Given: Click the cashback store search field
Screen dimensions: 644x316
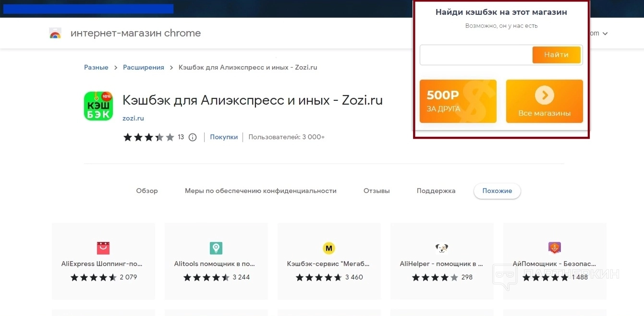Looking at the screenshot, I should click(475, 55).
